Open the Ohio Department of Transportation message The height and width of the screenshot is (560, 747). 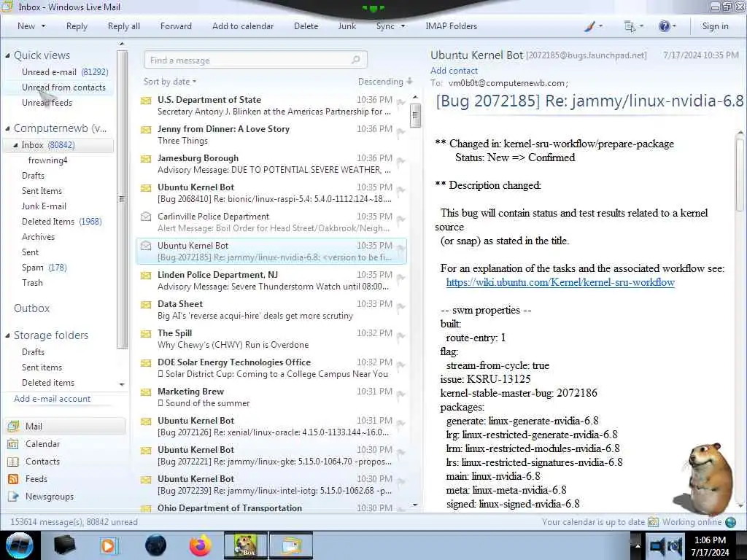271,507
